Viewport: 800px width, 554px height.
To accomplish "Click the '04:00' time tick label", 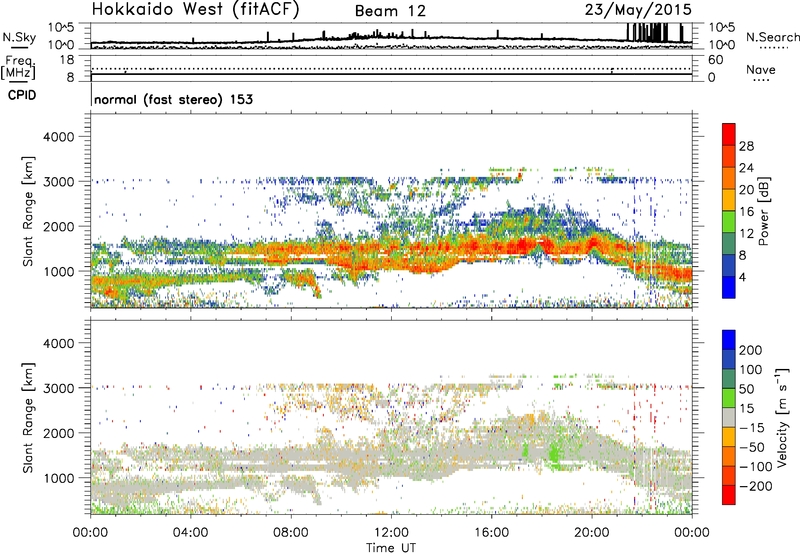I will (x=190, y=533).
